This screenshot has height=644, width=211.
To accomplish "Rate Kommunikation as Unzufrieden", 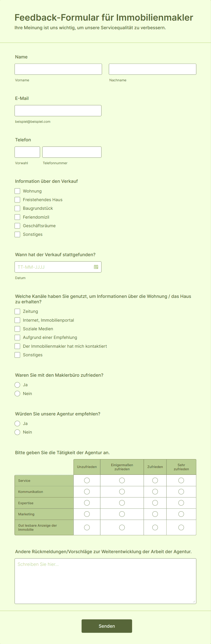I will coord(87,492).
